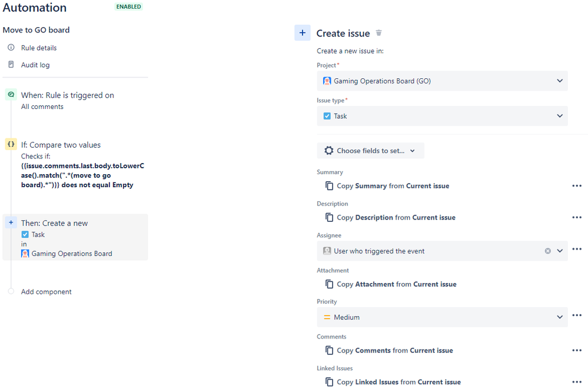Open the Priority Medium dropdown

pyautogui.click(x=442, y=317)
